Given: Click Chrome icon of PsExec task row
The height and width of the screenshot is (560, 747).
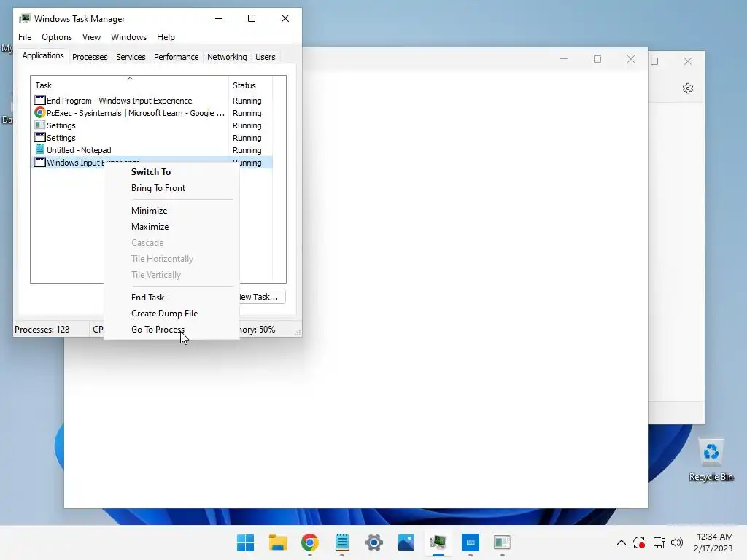Looking at the screenshot, I should [40, 113].
